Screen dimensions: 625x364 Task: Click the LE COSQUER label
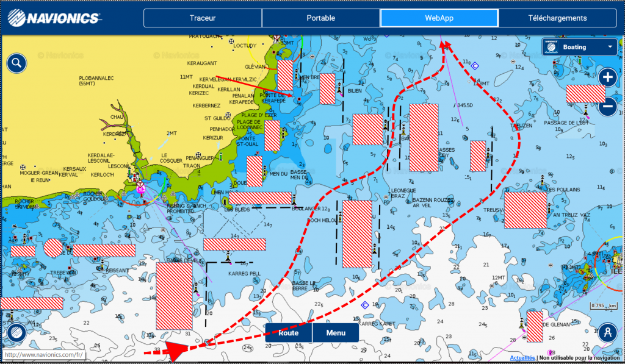[171, 158]
